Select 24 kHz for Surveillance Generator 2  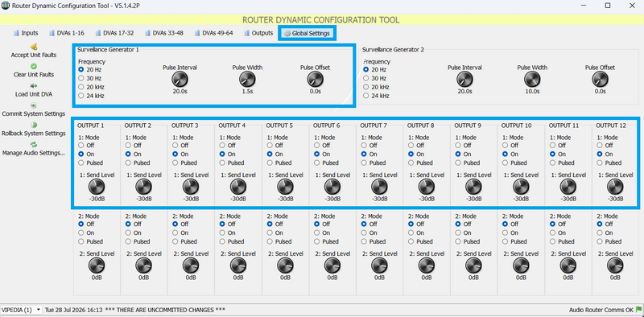(366, 96)
